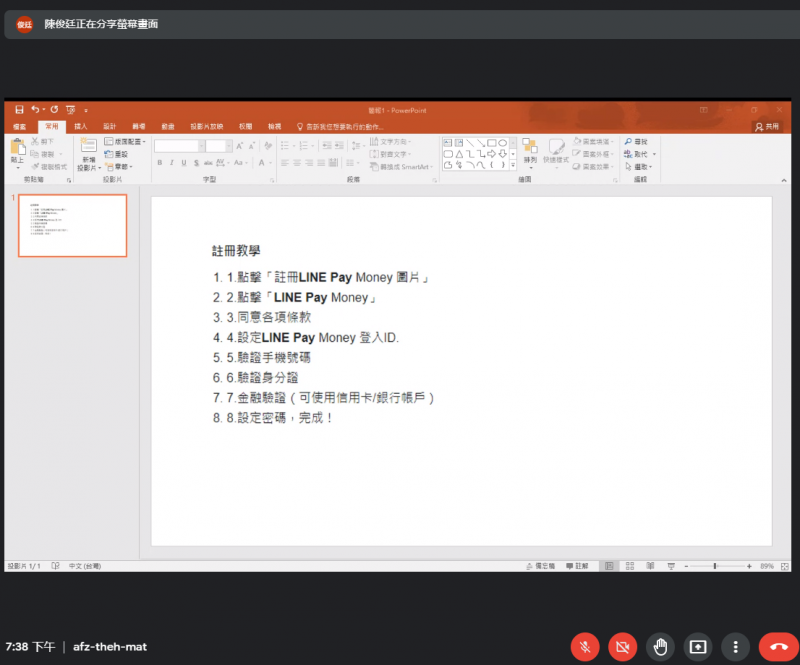800x665 pixels.
Task: Select the slide 1 thumbnail
Action: click(72, 226)
